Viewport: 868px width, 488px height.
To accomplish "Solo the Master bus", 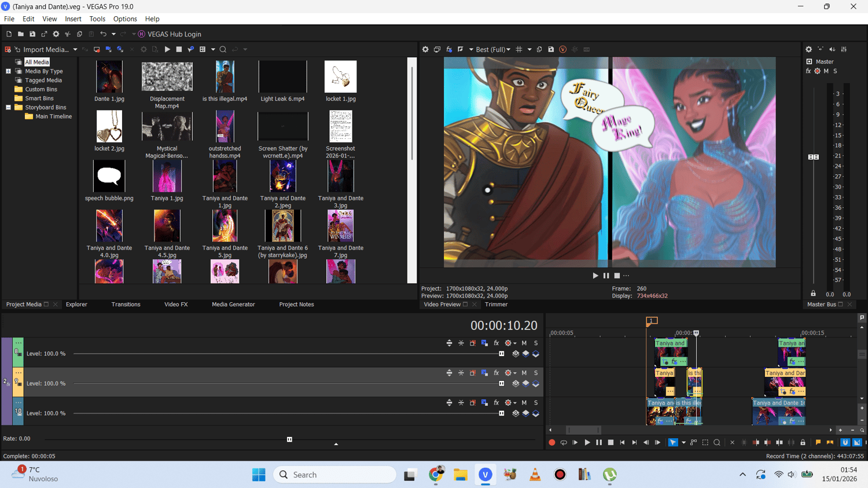I will (x=835, y=71).
